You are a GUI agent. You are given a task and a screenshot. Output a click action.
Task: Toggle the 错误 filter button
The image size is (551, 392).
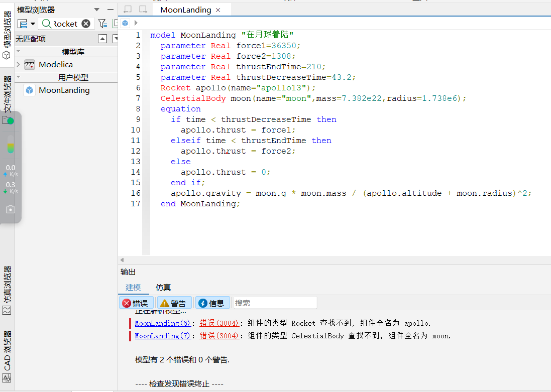pyautogui.click(x=136, y=303)
